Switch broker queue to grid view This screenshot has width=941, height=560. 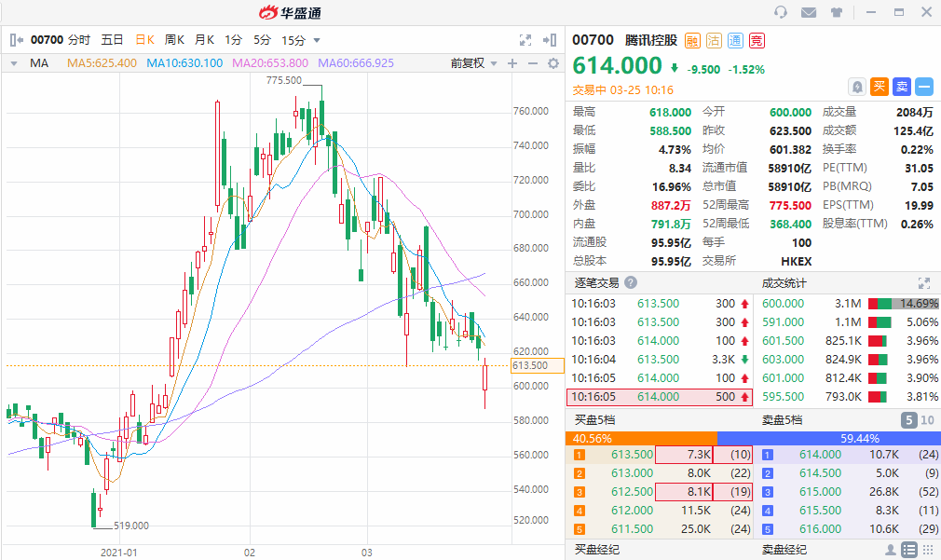point(927,550)
